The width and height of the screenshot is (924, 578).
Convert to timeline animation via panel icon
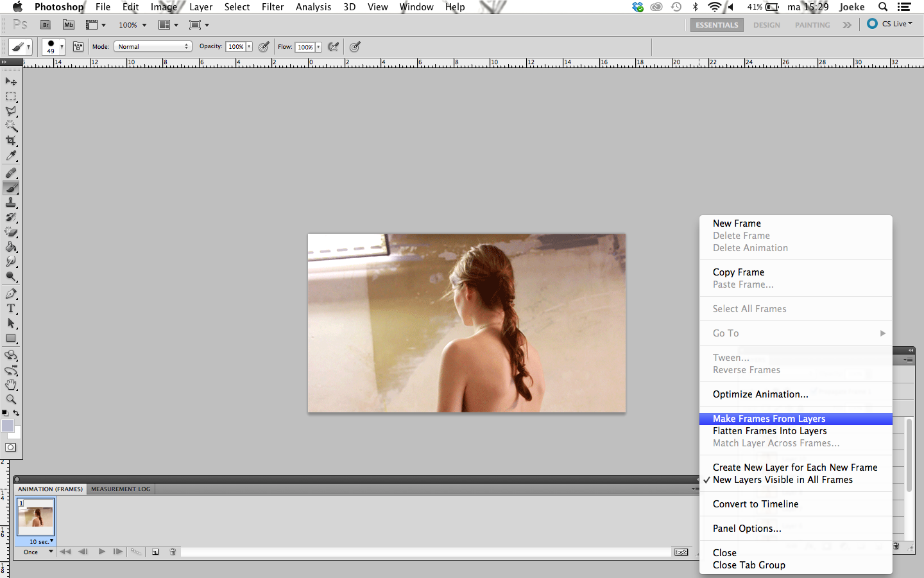tap(681, 552)
